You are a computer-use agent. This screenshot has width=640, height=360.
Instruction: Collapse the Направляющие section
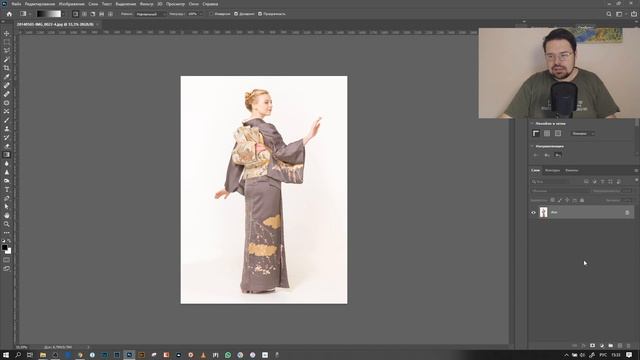[532, 146]
